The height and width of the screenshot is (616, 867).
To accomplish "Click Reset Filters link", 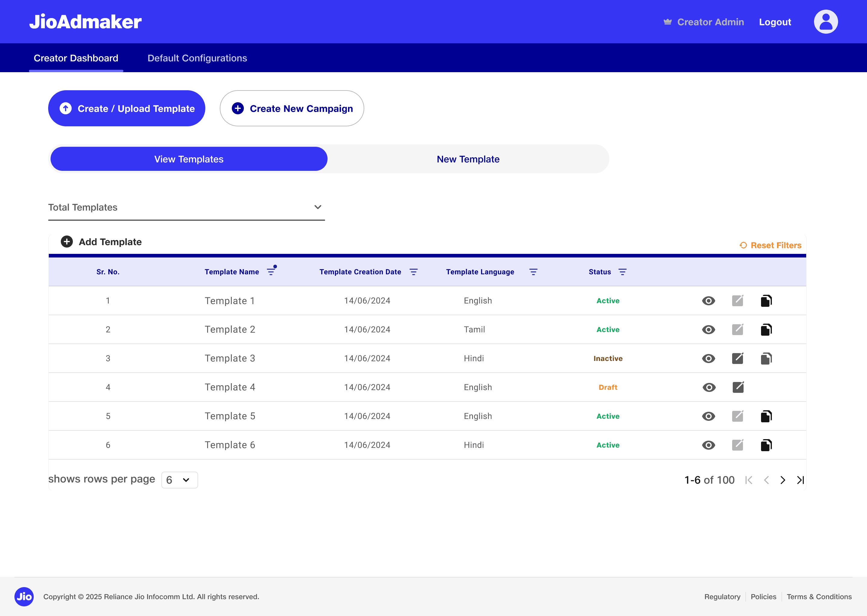I will pos(771,245).
